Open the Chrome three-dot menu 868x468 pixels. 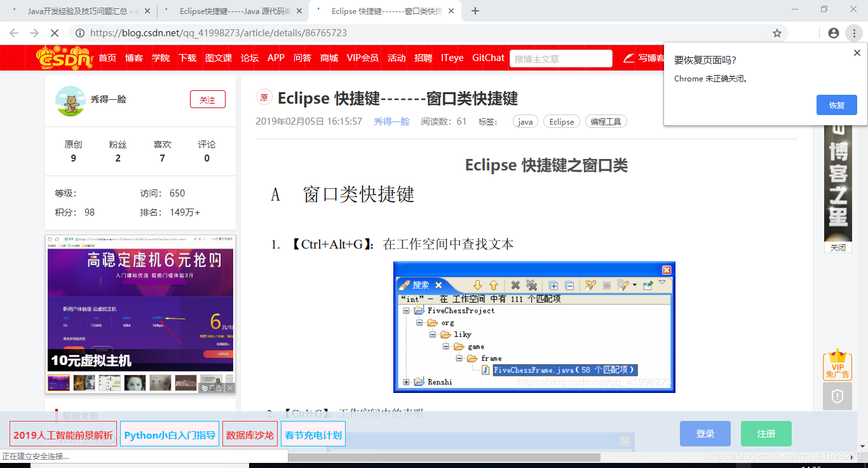pyautogui.click(x=854, y=33)
